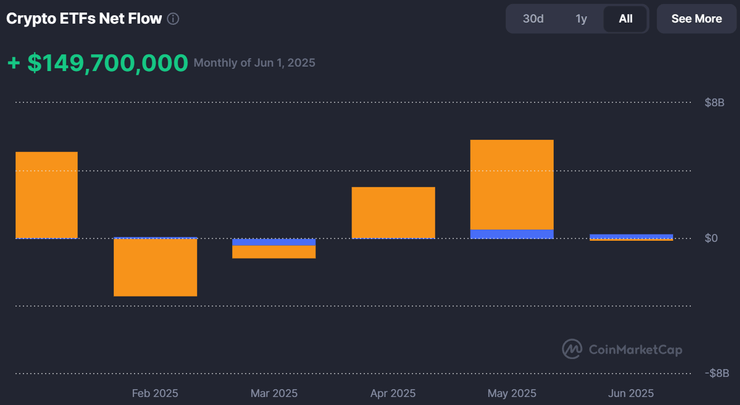This screenshot has width=740, height=405.
Task: Click the Feb 2025 x-axis label
Action: 155,393
